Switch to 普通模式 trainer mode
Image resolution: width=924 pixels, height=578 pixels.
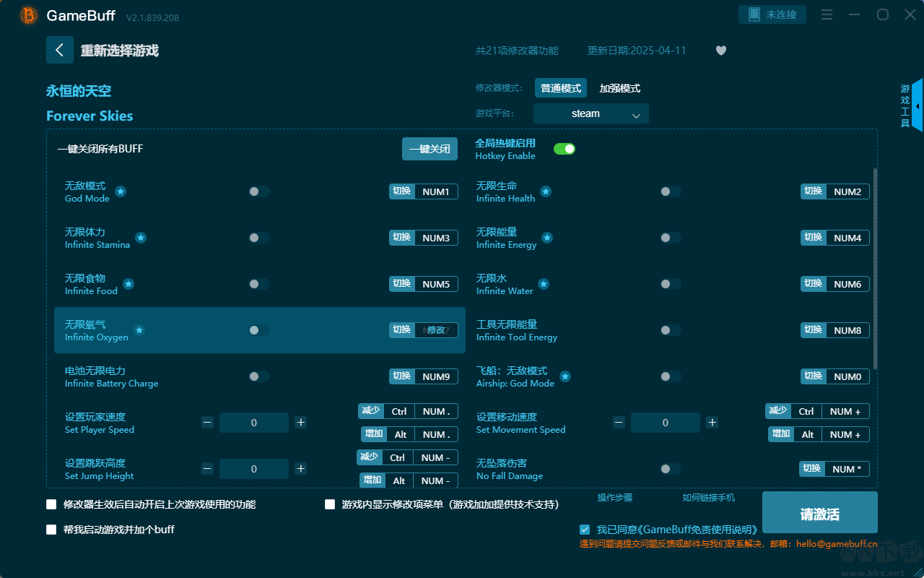(x=561, y=88)
